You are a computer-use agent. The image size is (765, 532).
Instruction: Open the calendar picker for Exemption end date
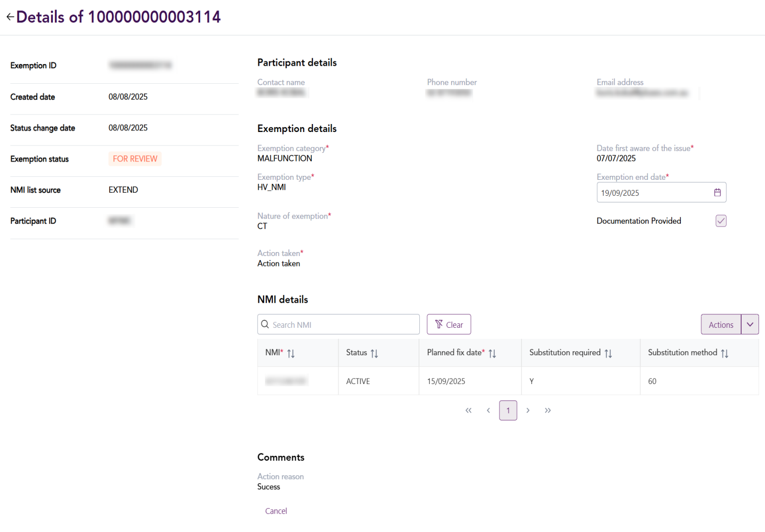click(x=717, y=193)
